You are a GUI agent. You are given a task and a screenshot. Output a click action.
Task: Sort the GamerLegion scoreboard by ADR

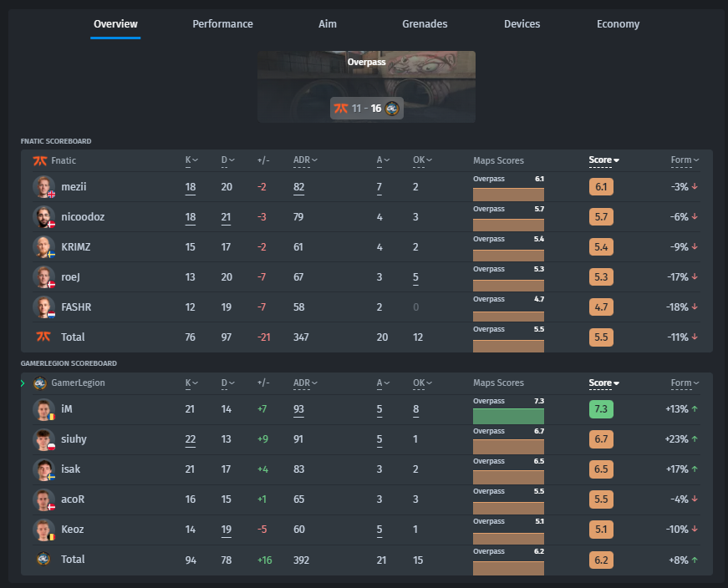pyautogui.click(x=305, y=383)
